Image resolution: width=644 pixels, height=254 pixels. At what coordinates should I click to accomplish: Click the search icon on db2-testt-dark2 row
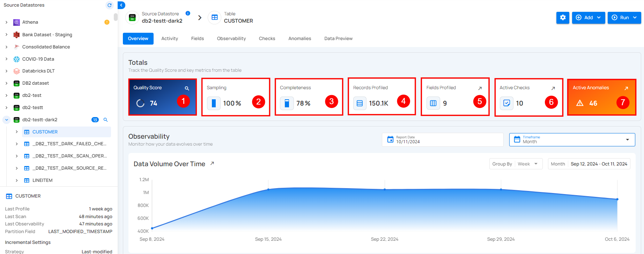coord(105,120)
